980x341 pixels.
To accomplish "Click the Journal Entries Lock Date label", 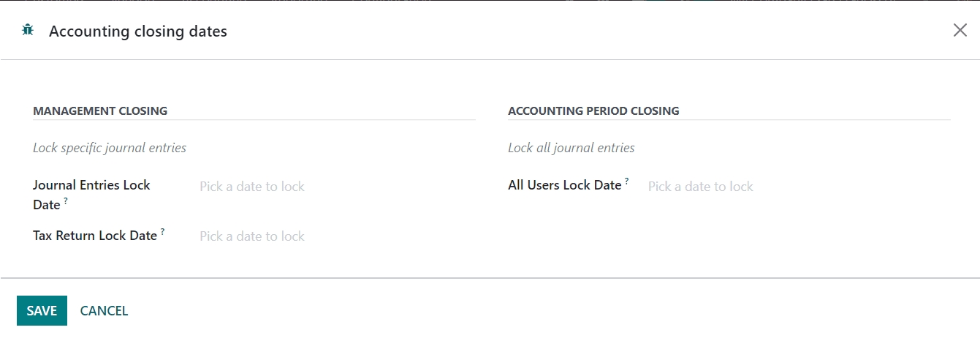I will (91, 186).
